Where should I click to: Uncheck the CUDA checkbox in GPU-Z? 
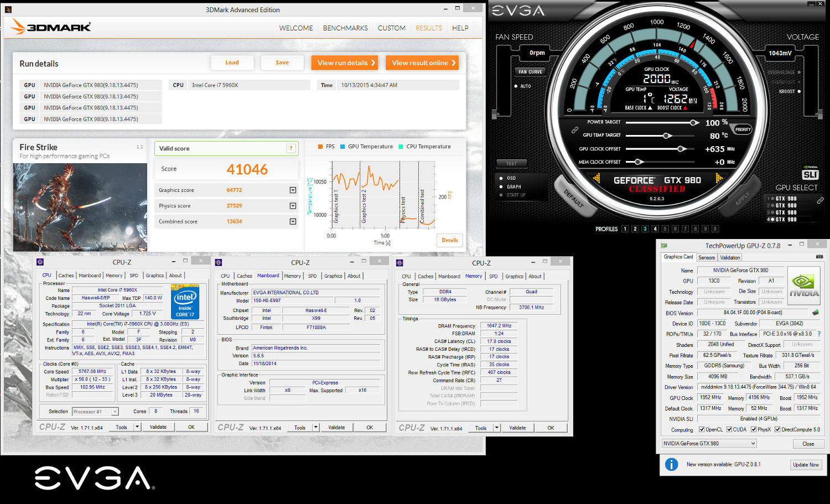729,429
